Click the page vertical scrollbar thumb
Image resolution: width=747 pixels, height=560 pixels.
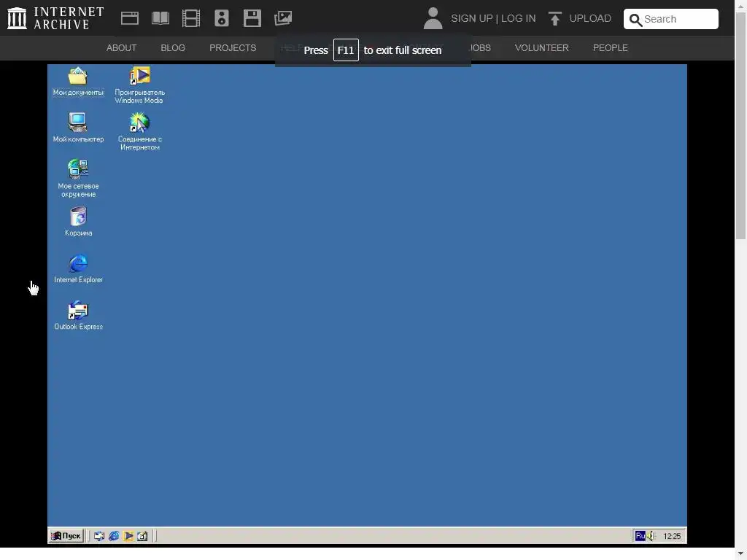[741, 124]
